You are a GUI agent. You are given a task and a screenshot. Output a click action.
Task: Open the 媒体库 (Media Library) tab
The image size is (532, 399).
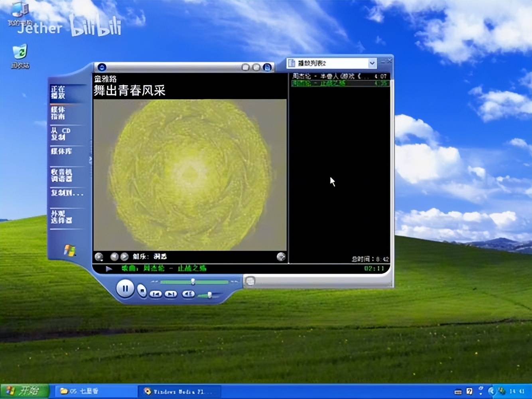click(61, 151)
